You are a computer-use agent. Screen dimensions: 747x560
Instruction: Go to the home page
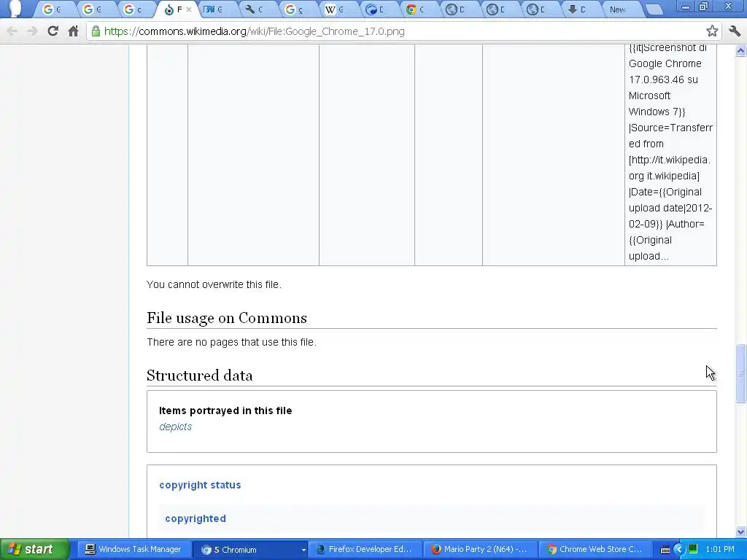(73, 31)
